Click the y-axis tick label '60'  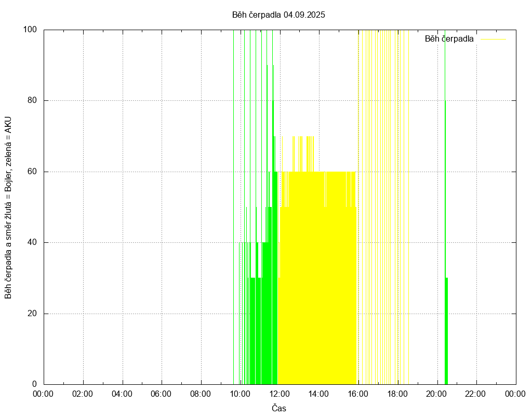tap(32, 172)
